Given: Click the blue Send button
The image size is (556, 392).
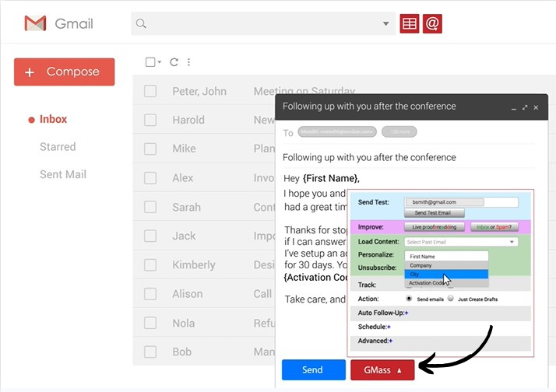Looking at the screenshot, I should pyautogui.click(x=314, y=370).
